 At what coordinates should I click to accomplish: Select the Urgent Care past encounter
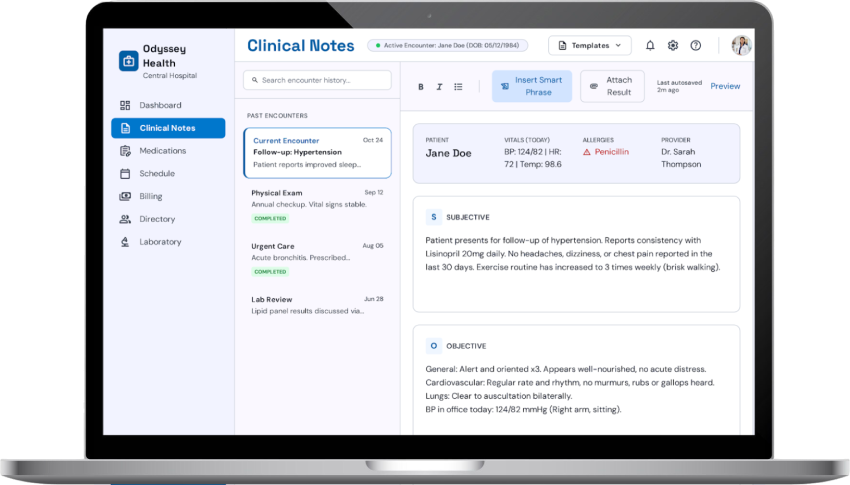pos(317,259)
